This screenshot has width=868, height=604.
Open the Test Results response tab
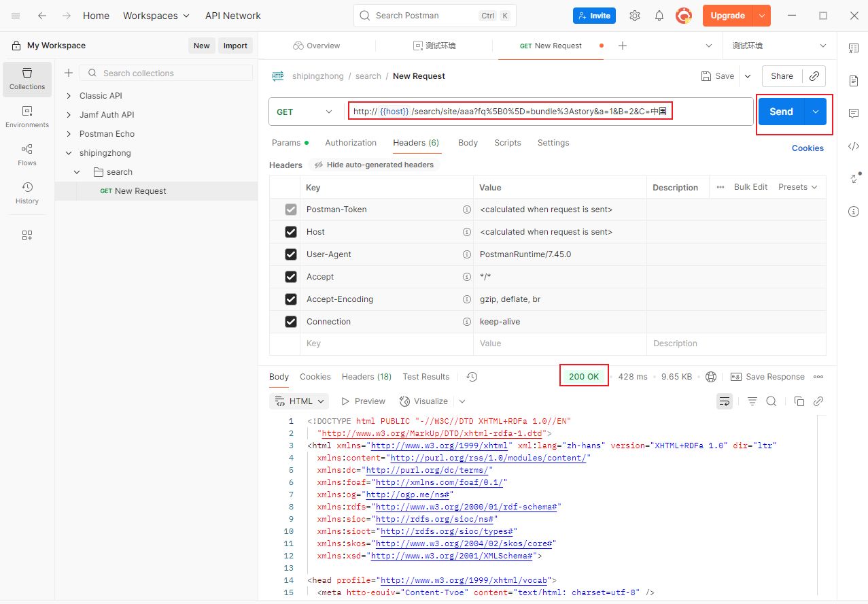[426, 377]
